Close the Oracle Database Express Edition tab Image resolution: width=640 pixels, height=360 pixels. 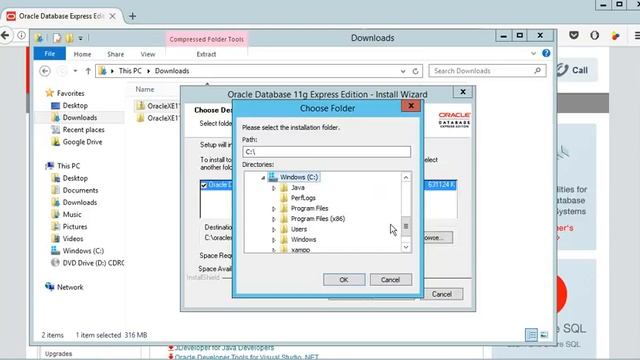(113, 16)
